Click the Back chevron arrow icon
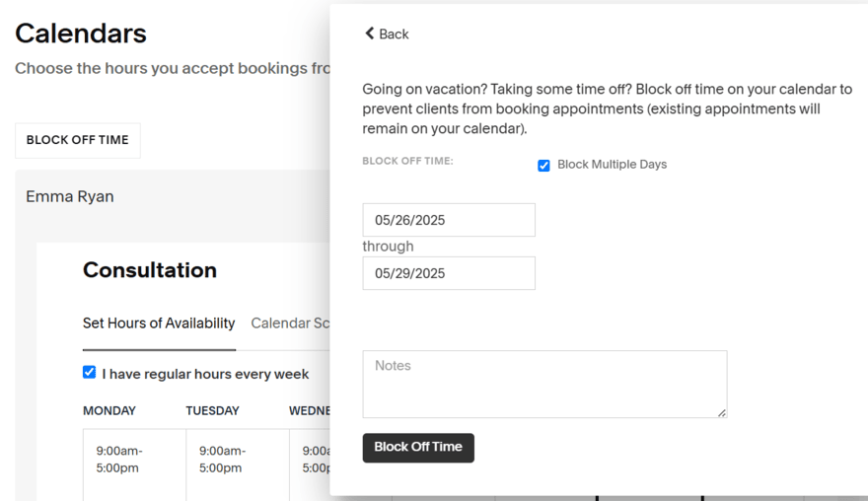 point(370,34)
